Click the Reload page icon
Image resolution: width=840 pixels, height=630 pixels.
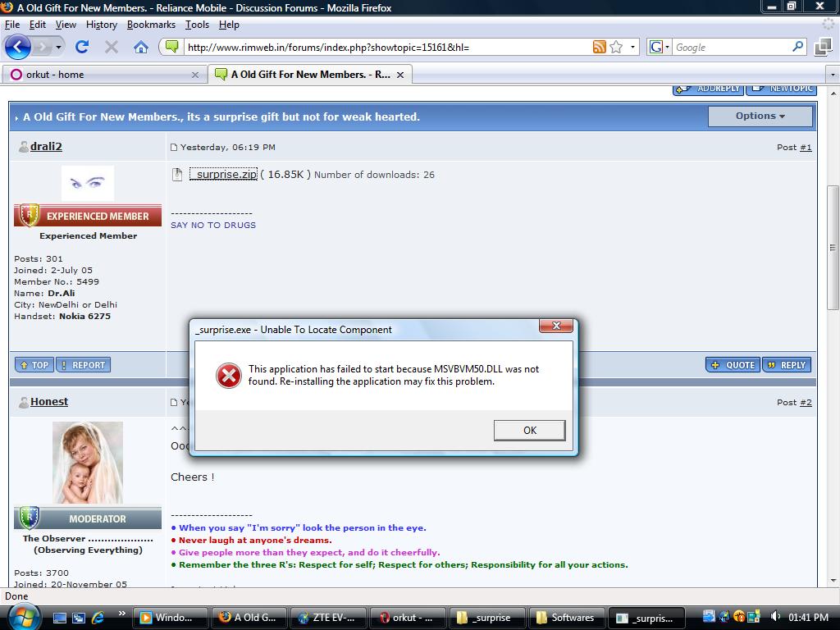click(x=81, y=47)
